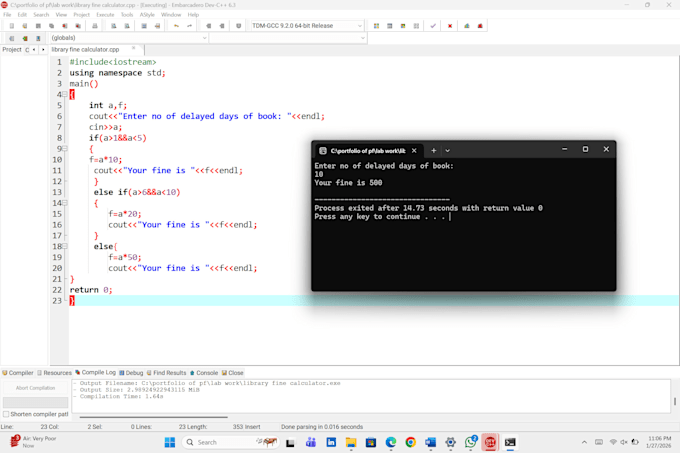Collapse the code fold at line 4
Image resolution: width=680 pixels, height=453 pixels.
[65, 94]
